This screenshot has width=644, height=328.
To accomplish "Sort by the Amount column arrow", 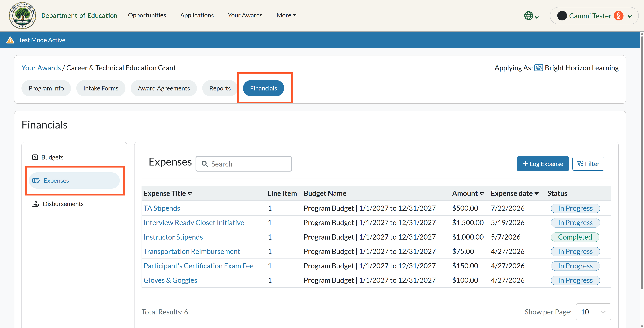I will click(x=482, y=194).
